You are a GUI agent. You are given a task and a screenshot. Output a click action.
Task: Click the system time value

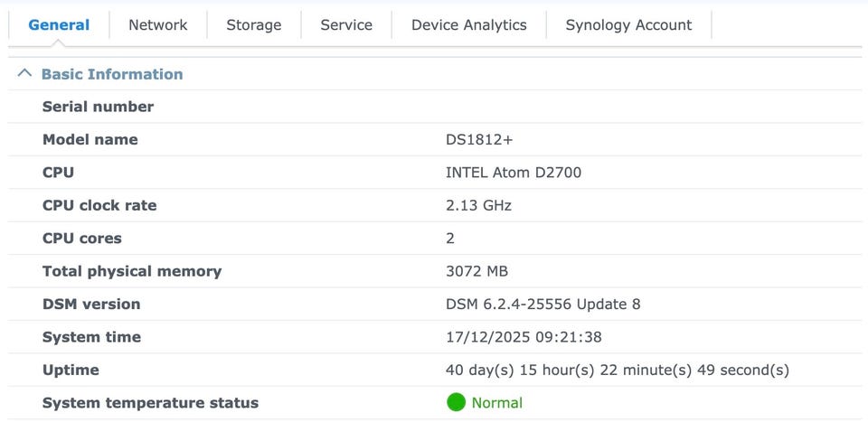(524, 337)
